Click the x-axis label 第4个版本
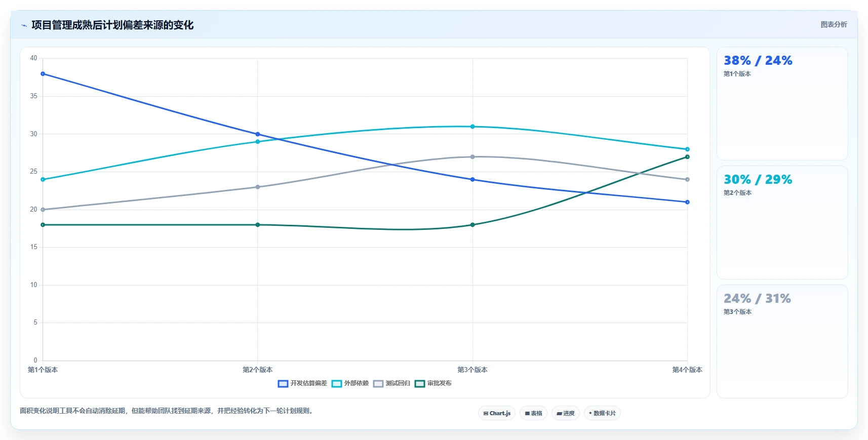 [687, 370]
